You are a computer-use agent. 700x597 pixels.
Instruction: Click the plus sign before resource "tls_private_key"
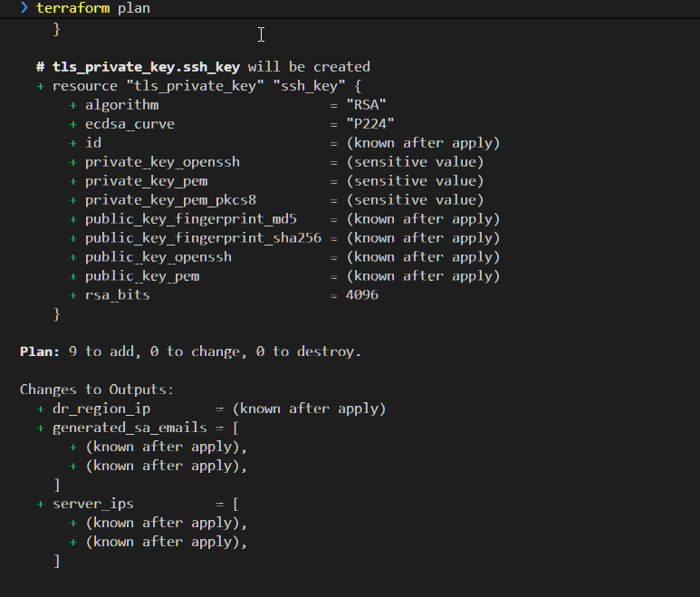click(x=41, y=86)
